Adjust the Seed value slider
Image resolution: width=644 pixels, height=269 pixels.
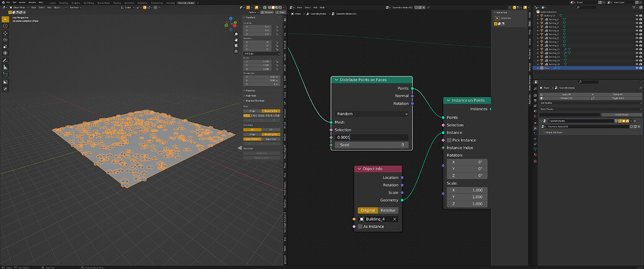pyautogui.click(x=371, y=145)
